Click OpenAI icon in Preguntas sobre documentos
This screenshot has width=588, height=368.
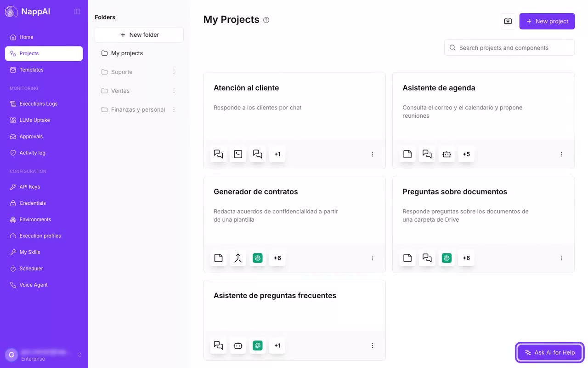(x=447, y=258)
